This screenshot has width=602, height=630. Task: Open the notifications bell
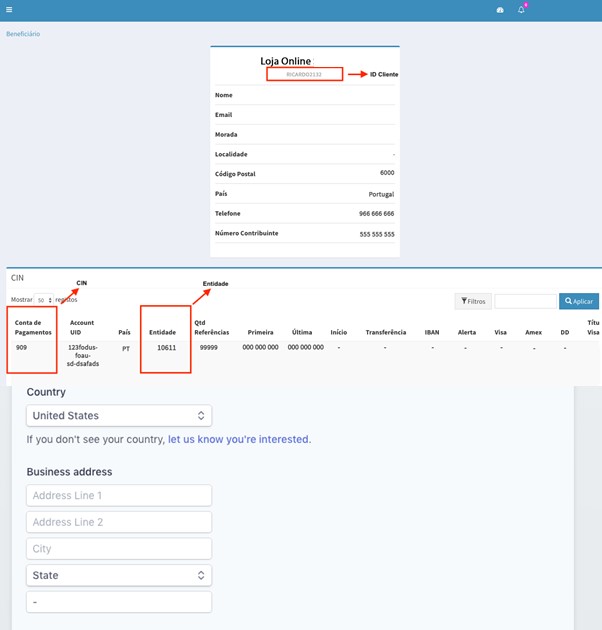521,10
